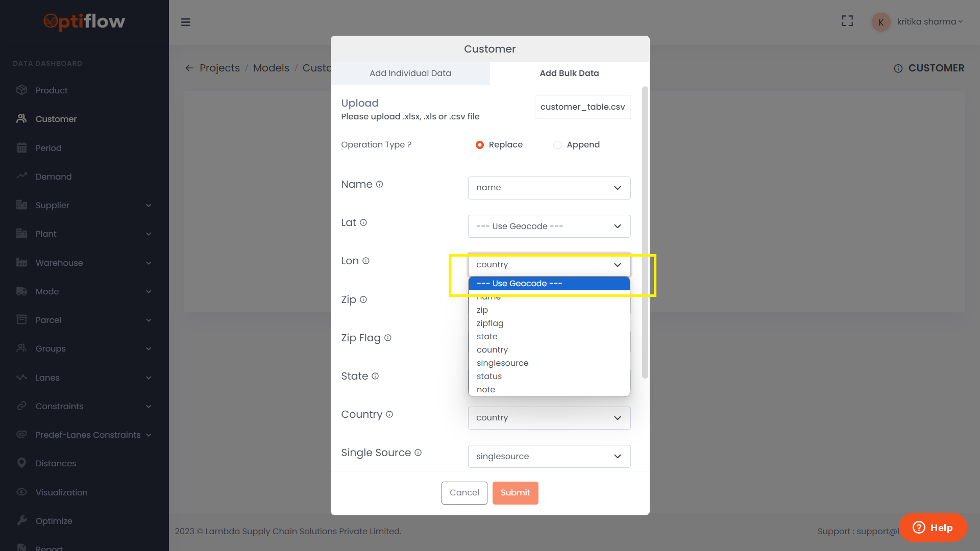The width and height of the screenshot is (980, 551).
Task: Select the Demand icon in sidebar
Action: pos(22,176)
